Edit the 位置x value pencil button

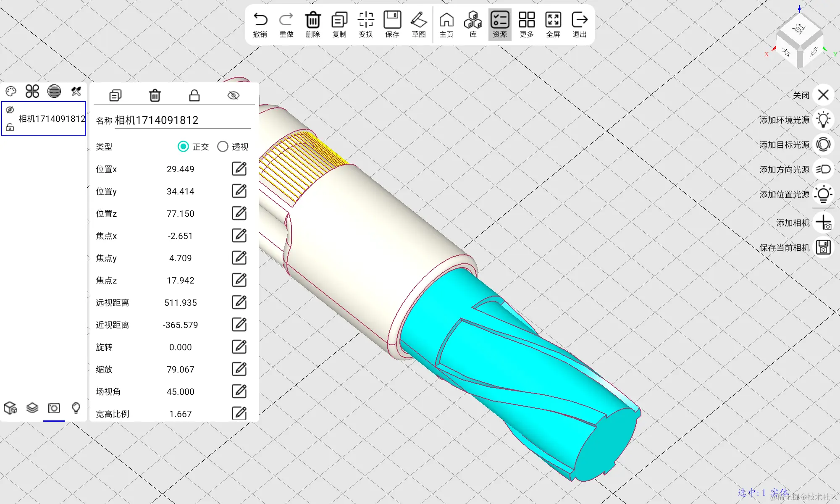239,169
